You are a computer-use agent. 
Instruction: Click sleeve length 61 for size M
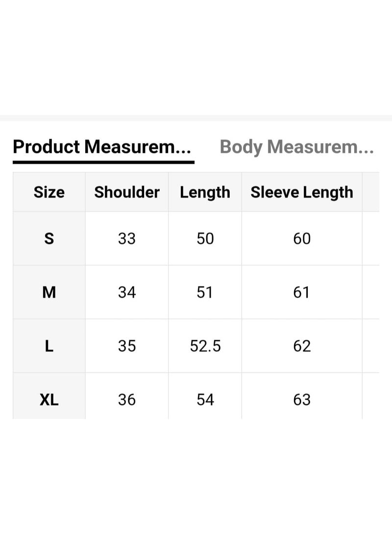pyautogui.click(x=302, y=292)
